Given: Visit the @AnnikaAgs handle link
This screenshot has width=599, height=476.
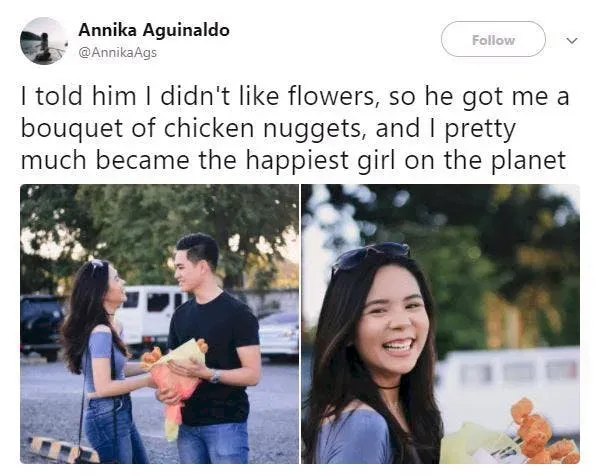Looking at the screenshot, I should coord(117,52).
